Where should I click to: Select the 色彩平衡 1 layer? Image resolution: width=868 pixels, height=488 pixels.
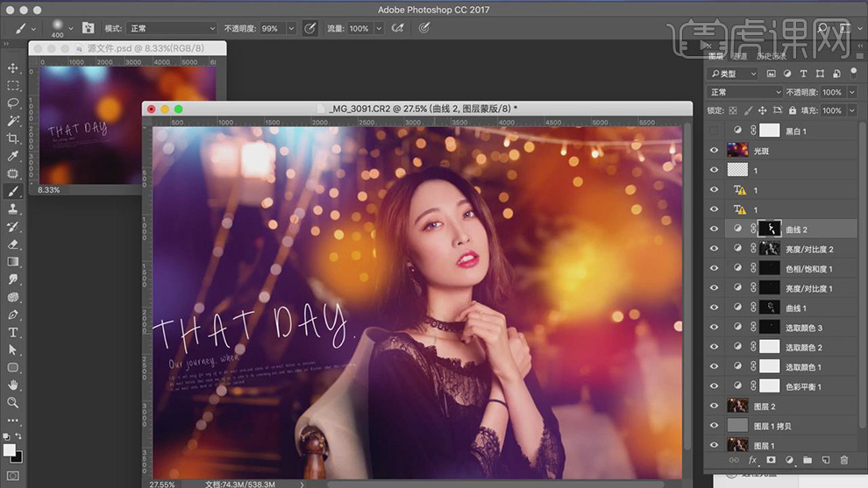coord(804,386)
